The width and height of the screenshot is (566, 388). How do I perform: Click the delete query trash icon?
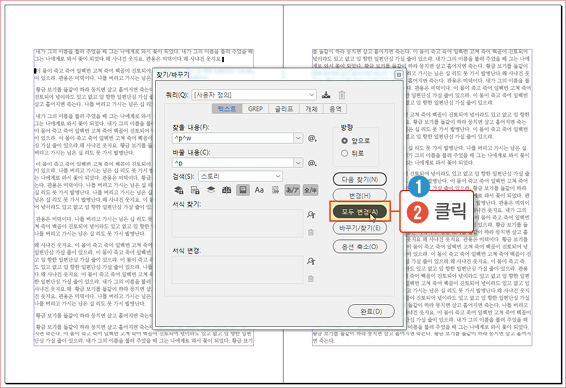pyautogui.click(x=341, y=95)
